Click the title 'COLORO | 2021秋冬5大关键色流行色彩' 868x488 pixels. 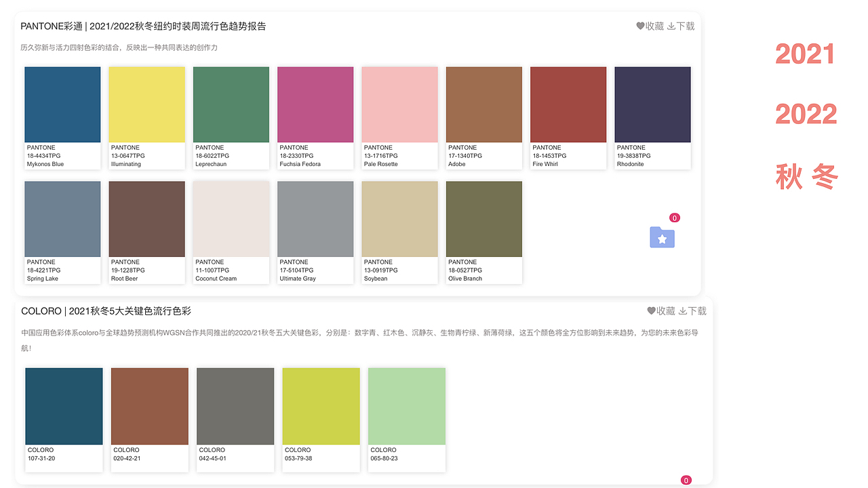tap(106, 311)
